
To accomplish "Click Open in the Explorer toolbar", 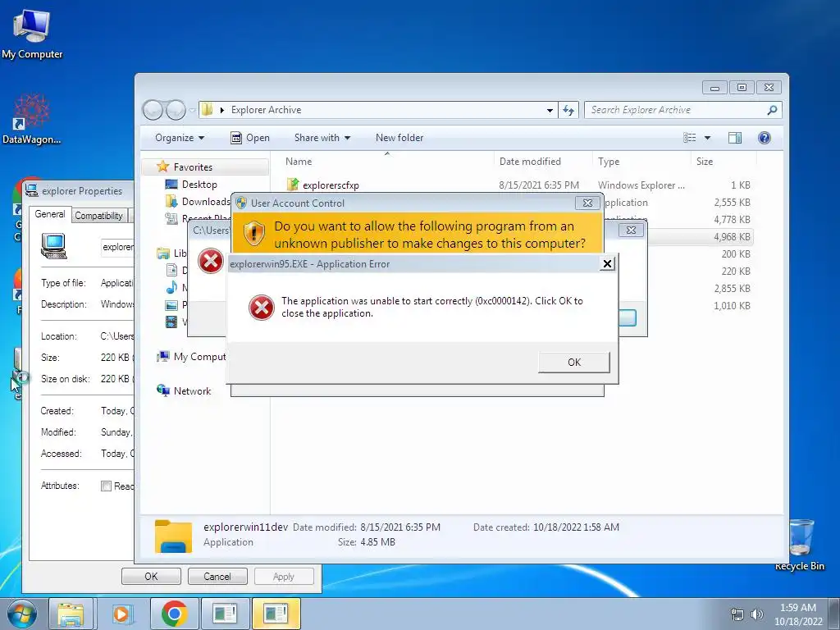I will [x=250, y=138].
